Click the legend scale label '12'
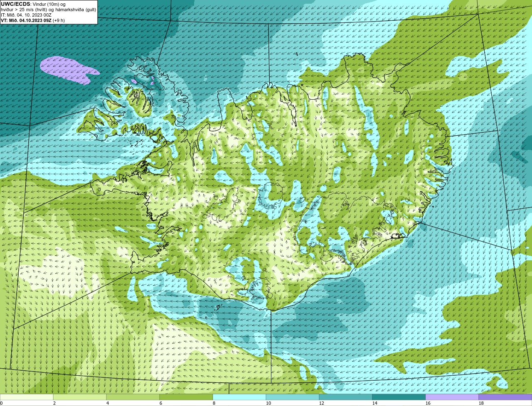This screenshot has width=532, height=406. click(322, 403)
